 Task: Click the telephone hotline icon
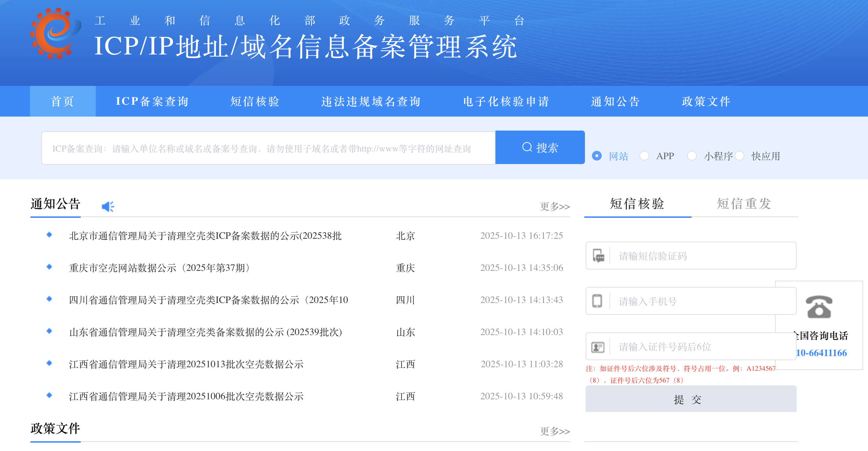819,307
